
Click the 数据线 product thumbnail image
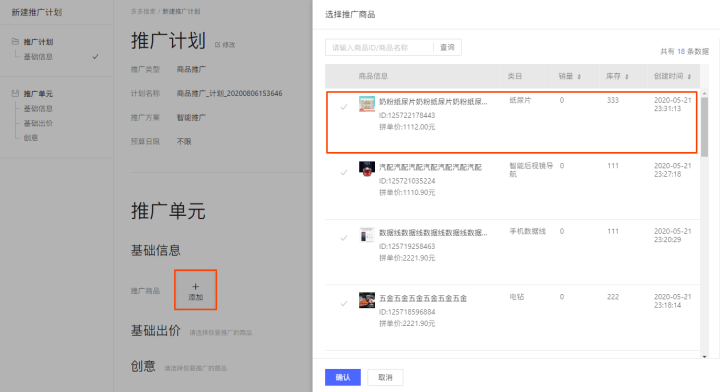coord(367,235)
